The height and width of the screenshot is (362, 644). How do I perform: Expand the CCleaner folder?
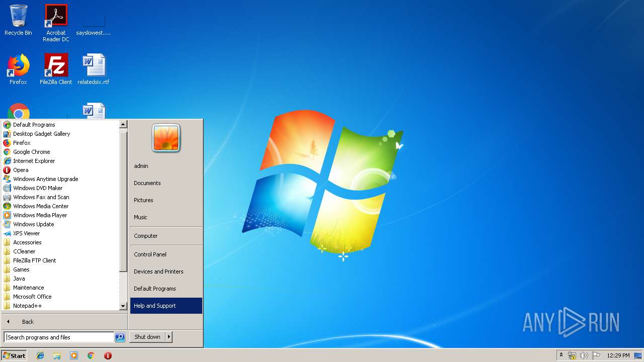coord(61,251)
